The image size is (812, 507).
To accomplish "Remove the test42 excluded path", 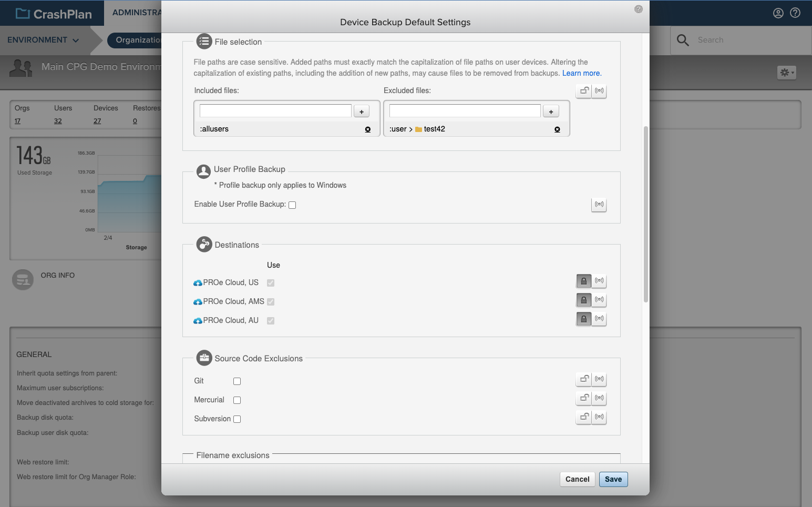I will tap(557, 129).
